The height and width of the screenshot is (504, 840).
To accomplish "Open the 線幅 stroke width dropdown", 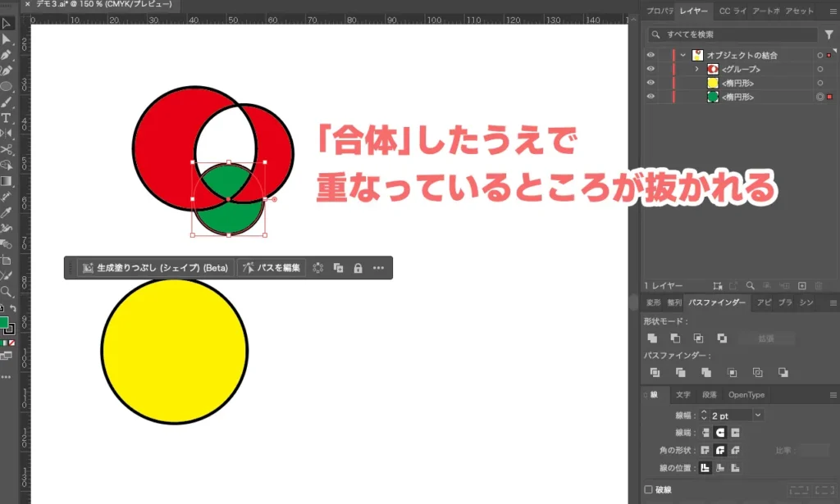I will (x=758, y=415).
